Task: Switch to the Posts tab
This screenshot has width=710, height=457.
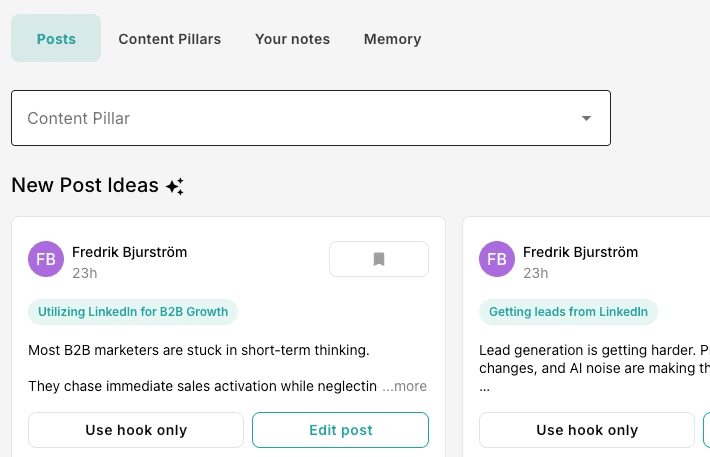Action: click(56, 39)
